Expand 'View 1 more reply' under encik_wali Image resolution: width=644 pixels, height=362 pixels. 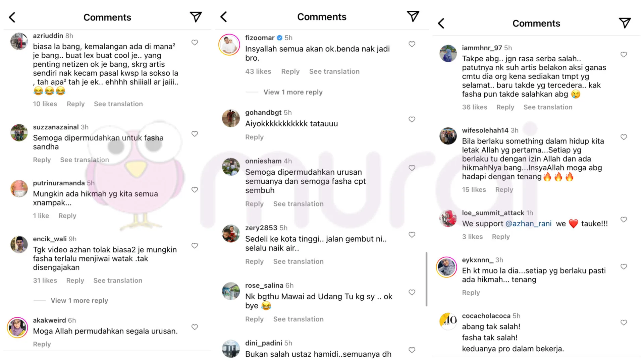[x=79, y=300]
